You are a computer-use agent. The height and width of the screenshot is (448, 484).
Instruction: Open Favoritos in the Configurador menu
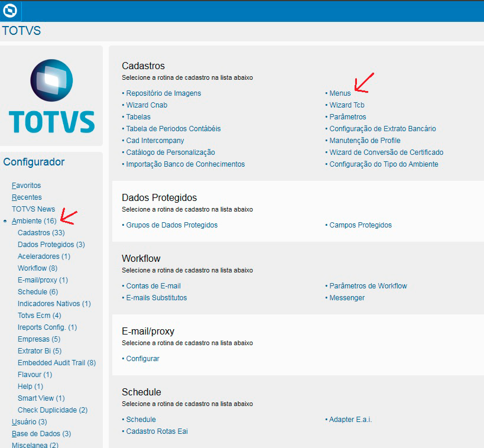[26, 185]
